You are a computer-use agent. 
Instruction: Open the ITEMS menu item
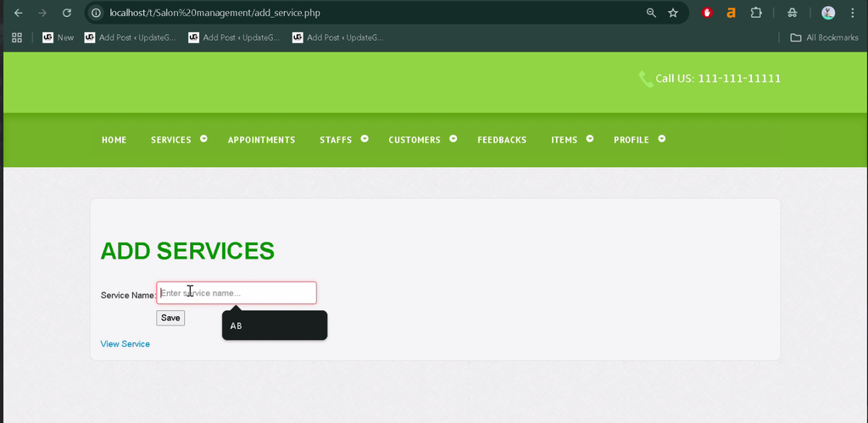point(564,140)
